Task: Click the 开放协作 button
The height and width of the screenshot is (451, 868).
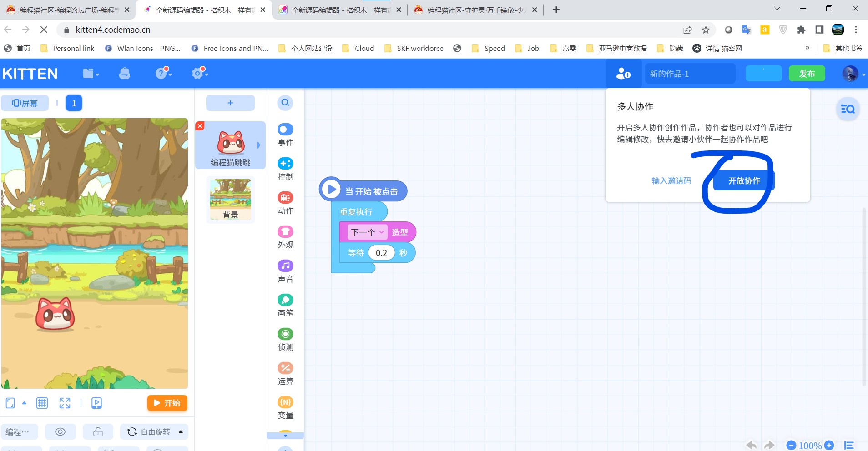Action: pyautogui.click(x=744, y=180)
